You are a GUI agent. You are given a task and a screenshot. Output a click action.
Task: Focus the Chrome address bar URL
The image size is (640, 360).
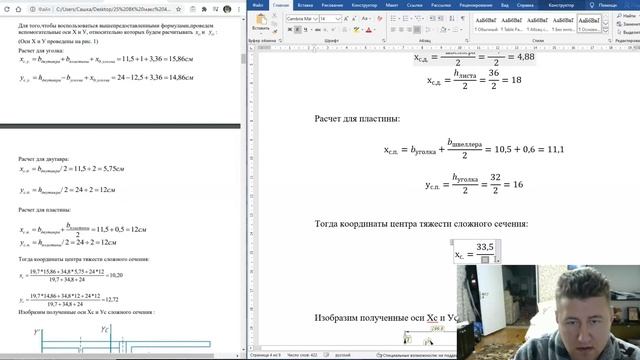click(113, 9)
